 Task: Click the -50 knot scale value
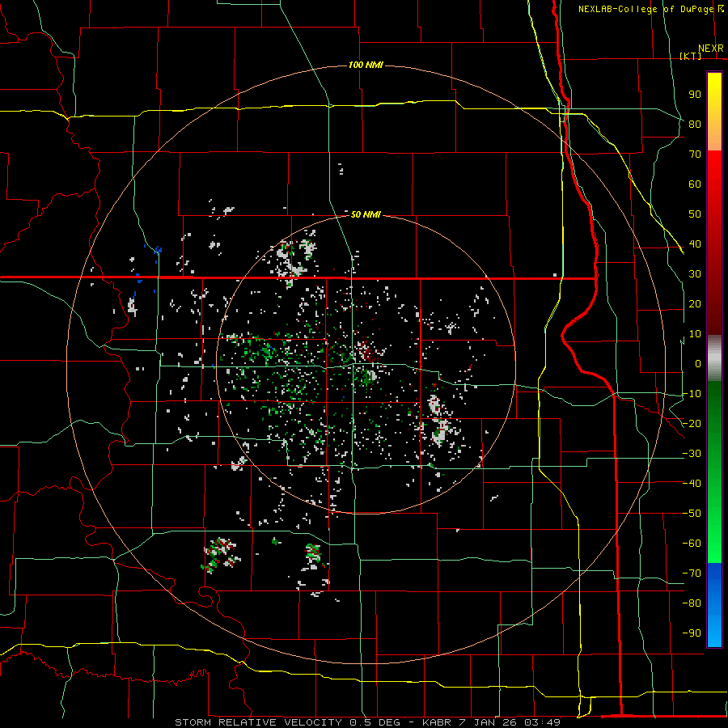pyautogui.click(x=692, y=514)
